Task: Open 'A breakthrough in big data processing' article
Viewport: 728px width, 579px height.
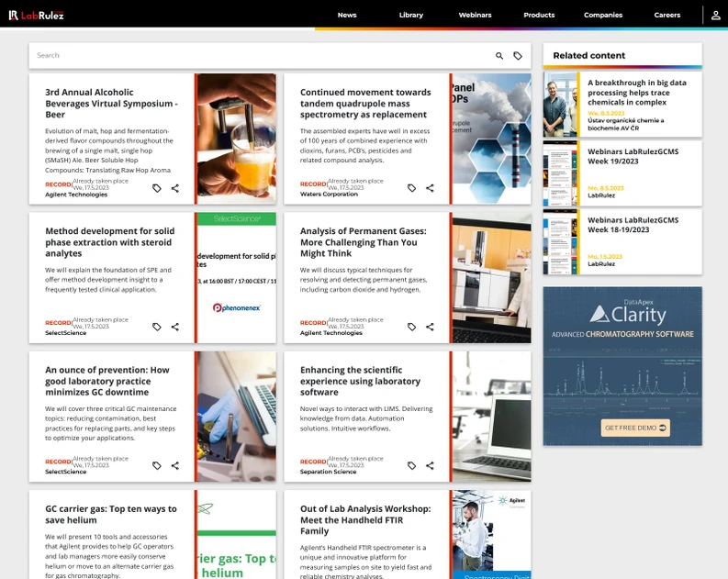Action: pos(637,93)
